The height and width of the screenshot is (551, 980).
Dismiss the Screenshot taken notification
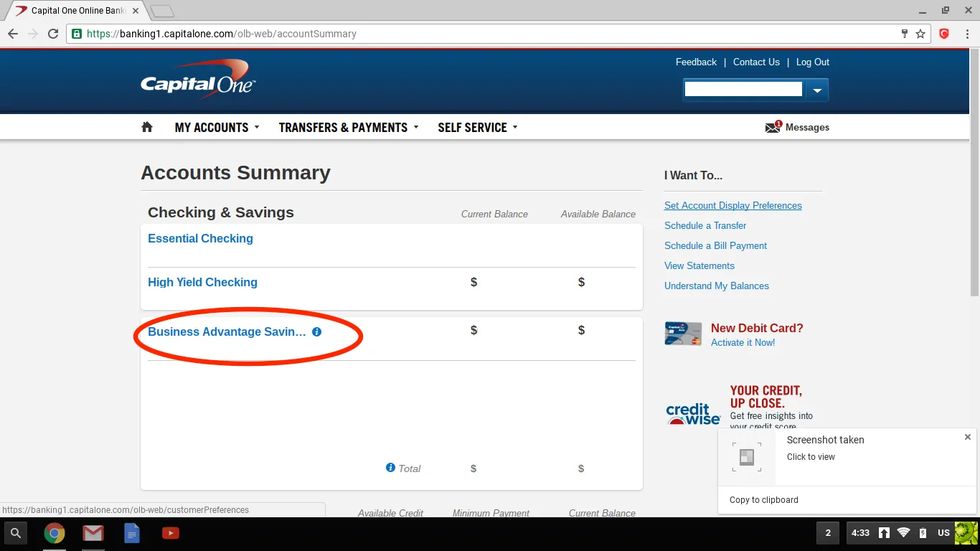967,437
